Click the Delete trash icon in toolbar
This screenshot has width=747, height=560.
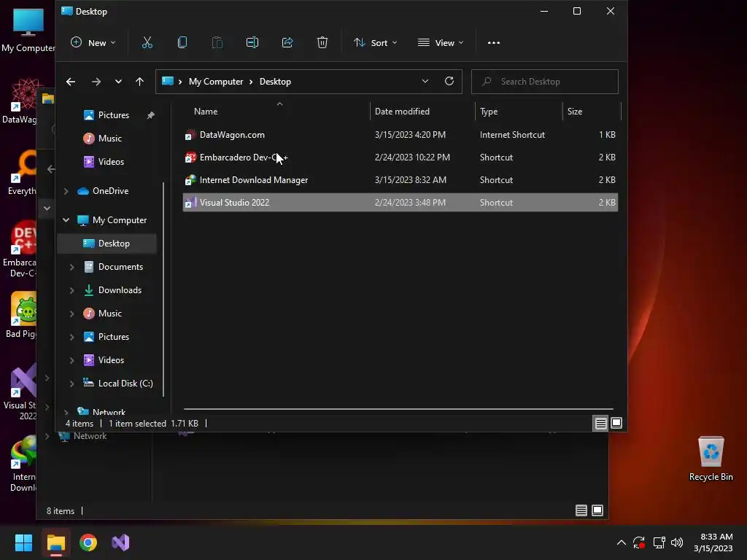(322, 43)
